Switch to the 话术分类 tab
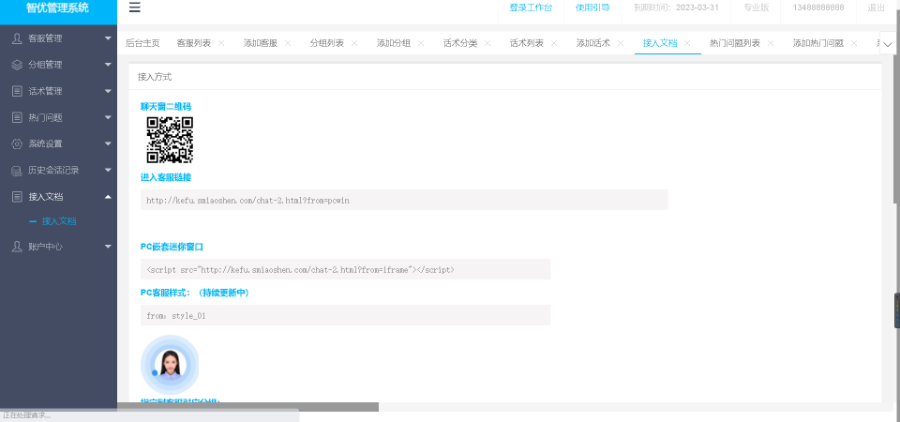Image resolution: width=900 pixels, height=422 pixels. coord(460,43)
